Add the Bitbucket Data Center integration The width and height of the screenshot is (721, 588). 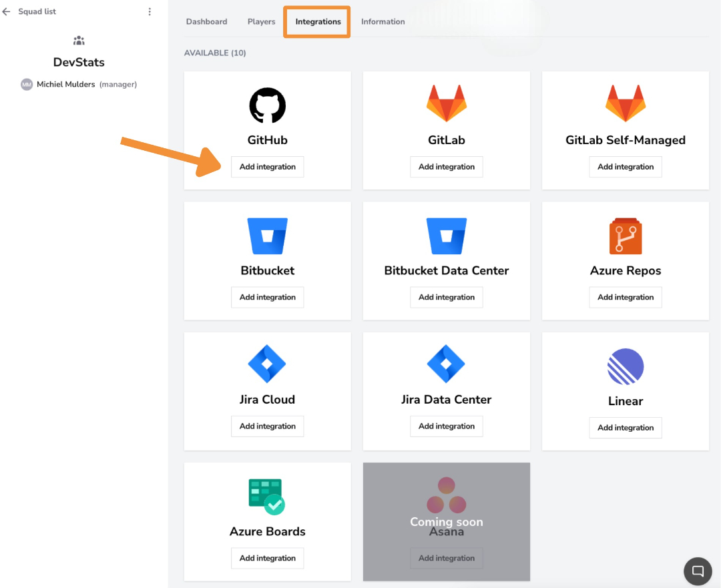point(447,298)
